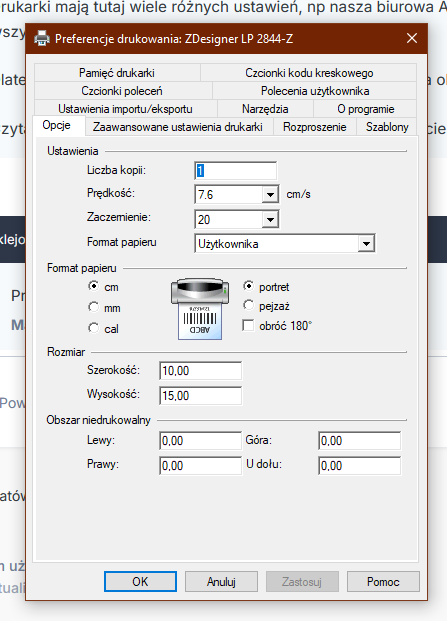Screen dimensions: 447x621
Task: Click the Prawy margin input field
Action: [x=200, y=465]
